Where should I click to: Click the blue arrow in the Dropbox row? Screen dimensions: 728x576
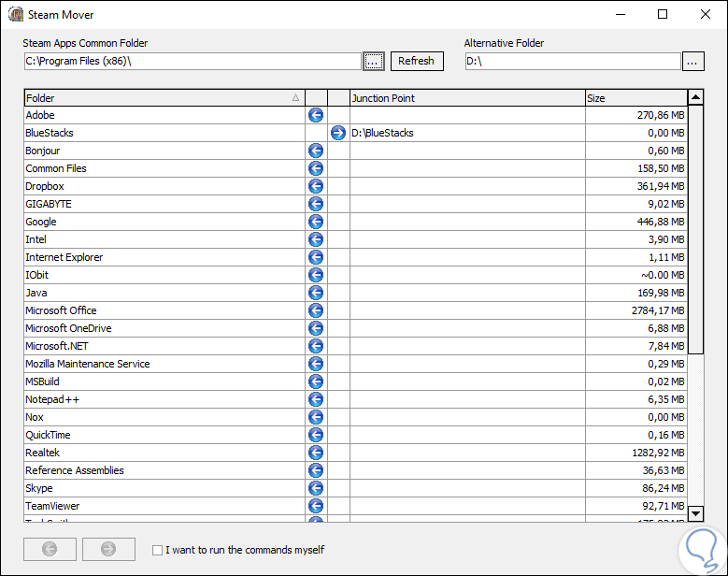[x=316, y=186]
